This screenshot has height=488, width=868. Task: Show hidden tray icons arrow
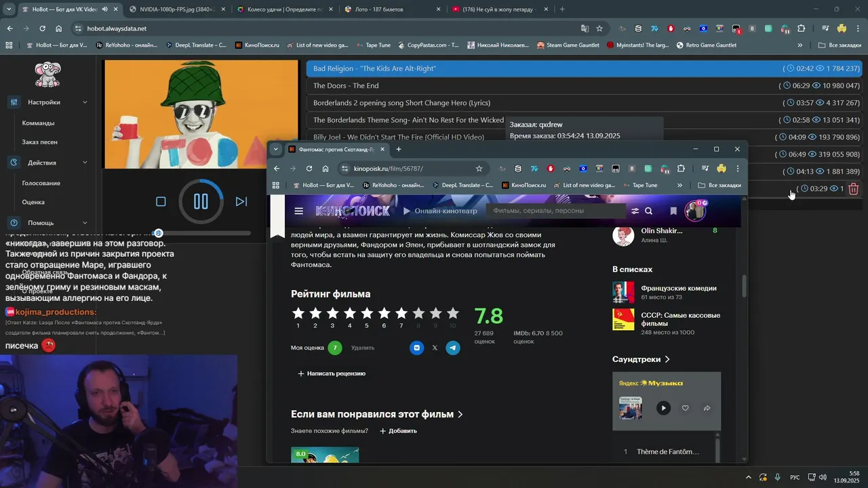pyautogui.click(x=748, y=477)
